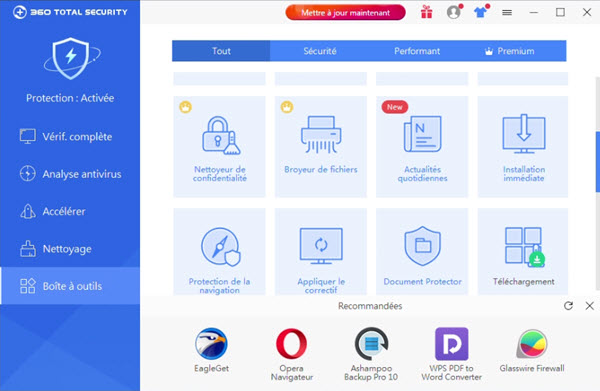Image resolution: width=600 pixels, height=391 pixels.
Task: Open Actualités quotidiennes news tool
Action: tap(422, 147)
